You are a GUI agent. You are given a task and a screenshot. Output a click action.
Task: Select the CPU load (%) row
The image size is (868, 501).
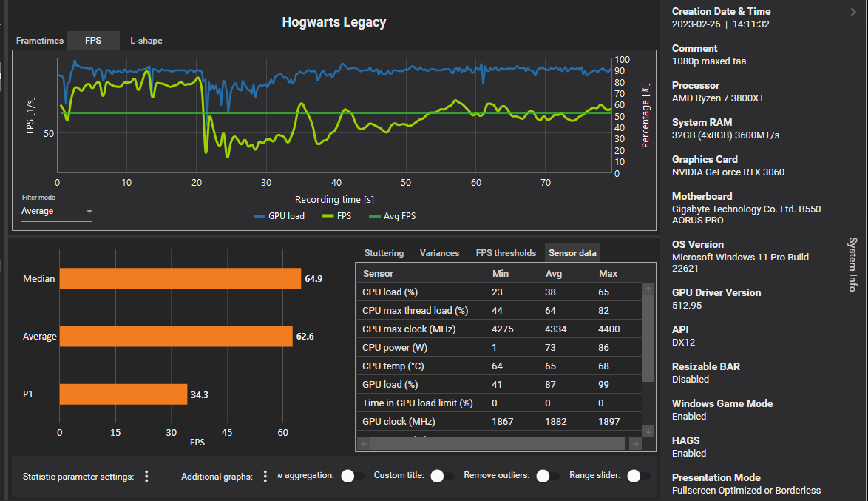click(499, 292)
